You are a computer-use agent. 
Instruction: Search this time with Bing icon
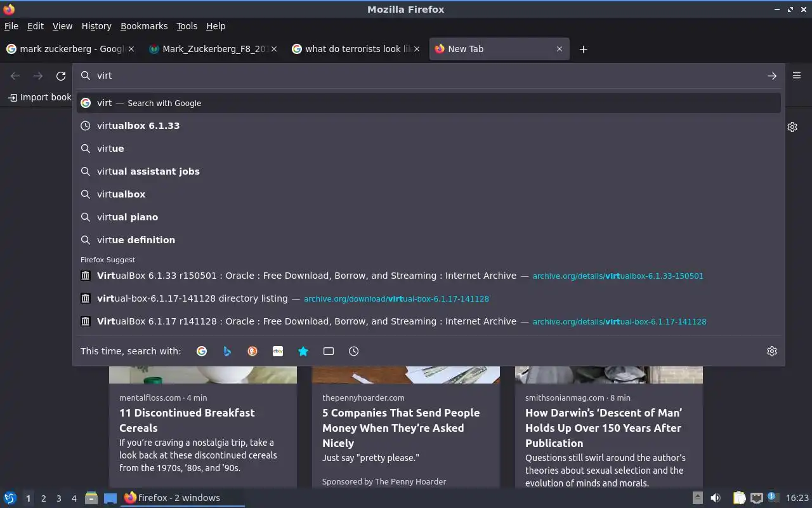[x=227, y=351]
